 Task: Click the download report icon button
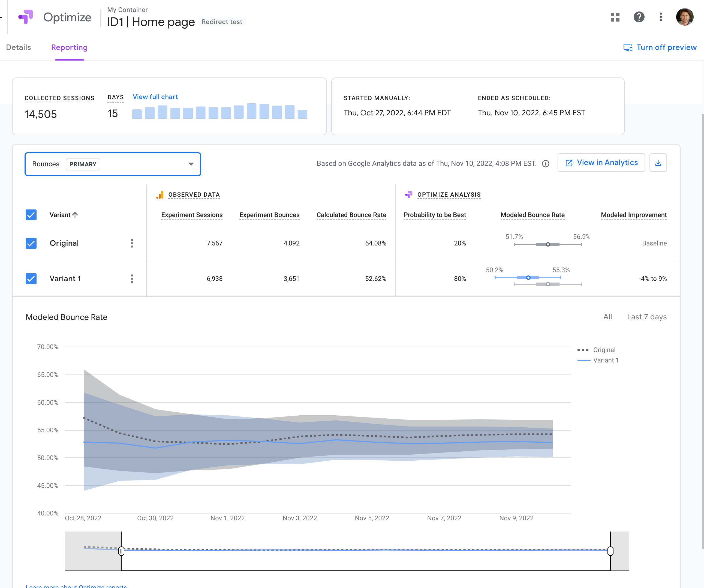[x=658, y=163]
